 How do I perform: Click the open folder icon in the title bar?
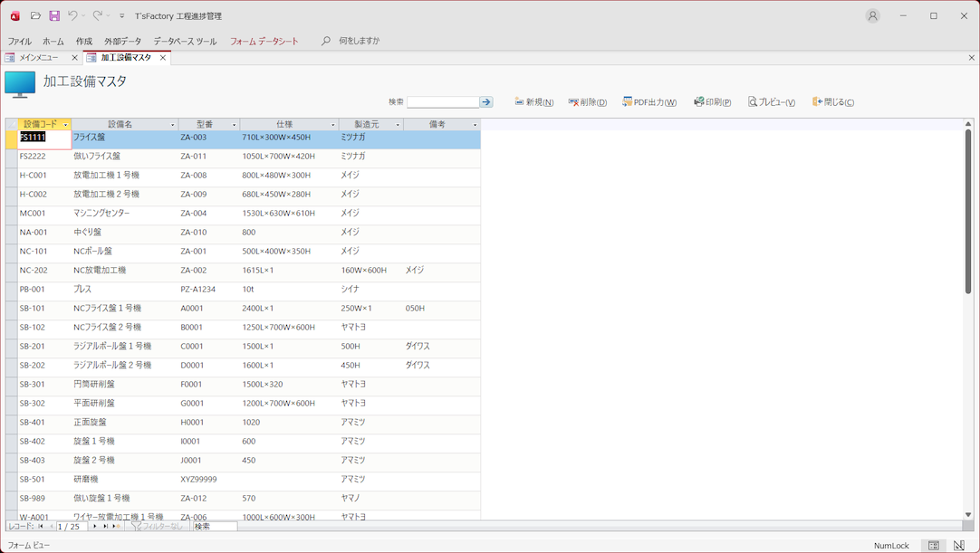coord(35,15)
